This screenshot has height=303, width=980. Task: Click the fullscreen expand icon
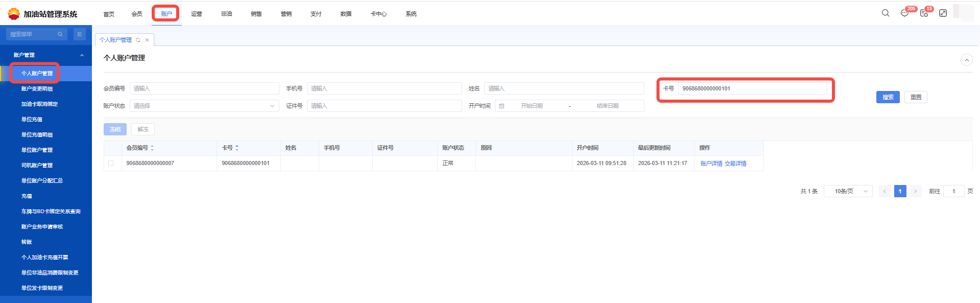point(943,13)
